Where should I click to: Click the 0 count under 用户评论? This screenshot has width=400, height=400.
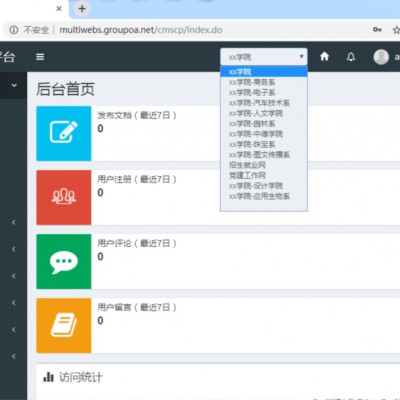(100, 256)
